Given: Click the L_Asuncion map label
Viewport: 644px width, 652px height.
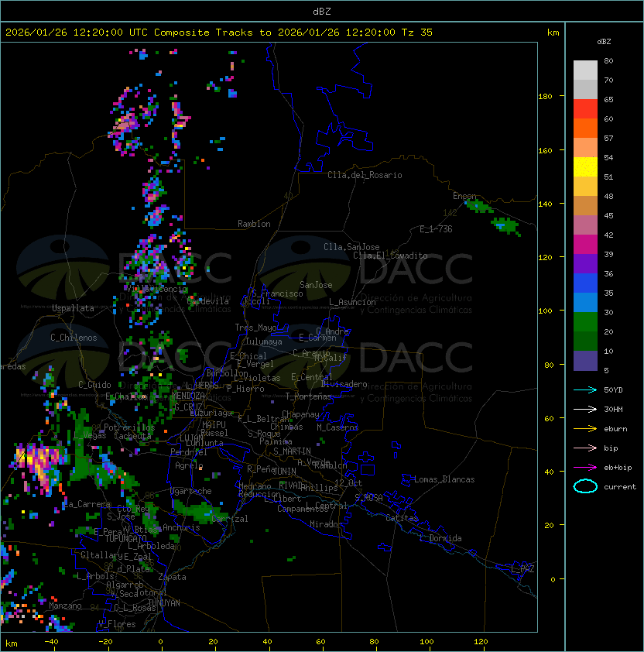Looking at the screenshot, I should click(352, 302).
